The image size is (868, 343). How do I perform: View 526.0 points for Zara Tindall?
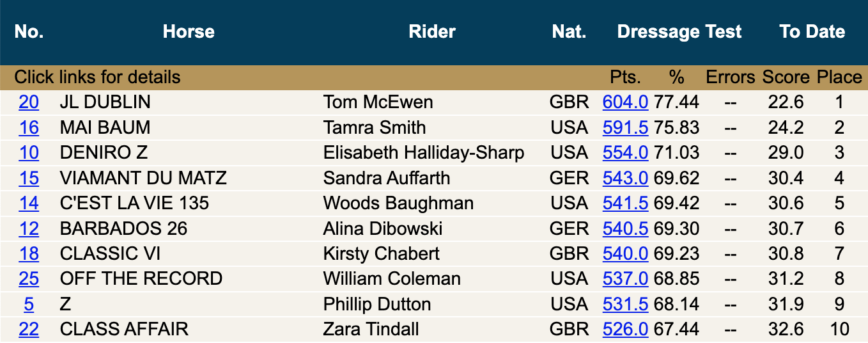(x=625, y=330)
